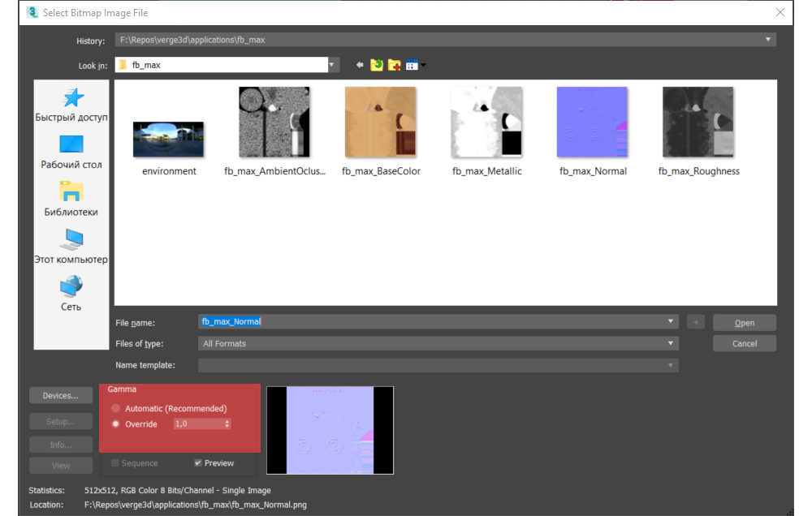Select Automatic (Recommended) gamma option

pos(116,408)
